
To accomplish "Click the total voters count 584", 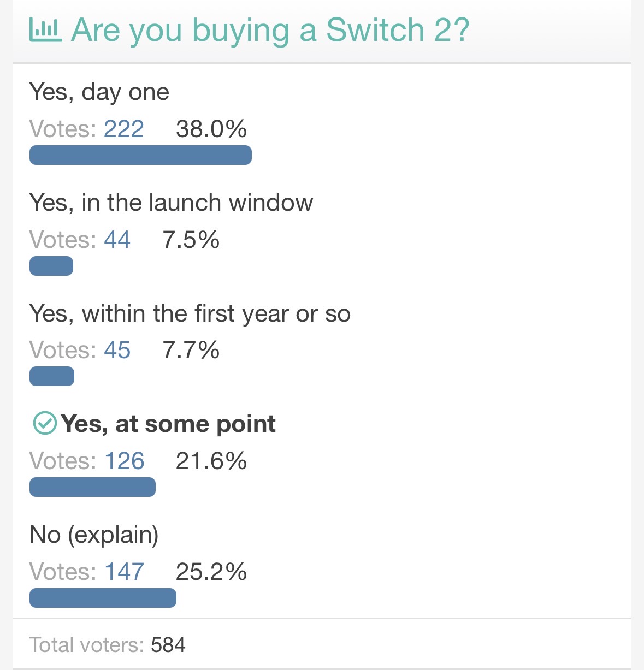I will coord(168,645).
